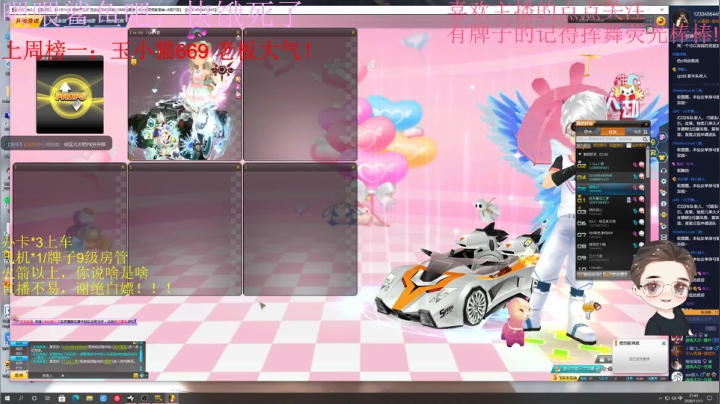Viewport: 720px width, 404px height.
Task: Click the pink chat bubble on row 02
Action: point(641,164)
